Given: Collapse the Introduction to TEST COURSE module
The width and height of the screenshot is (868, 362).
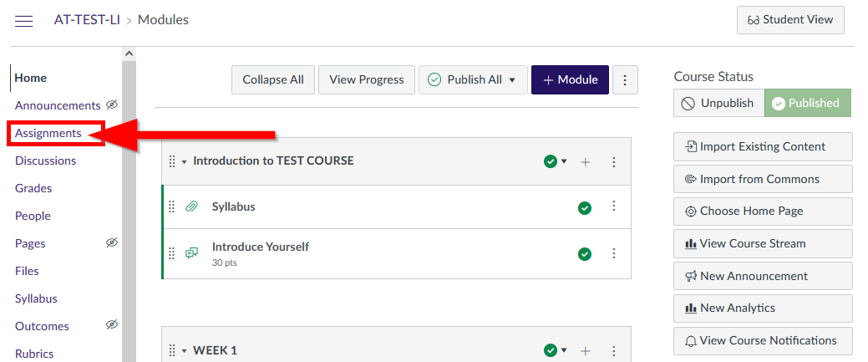Looking at the screenshot, I should (x=185, y=162).
